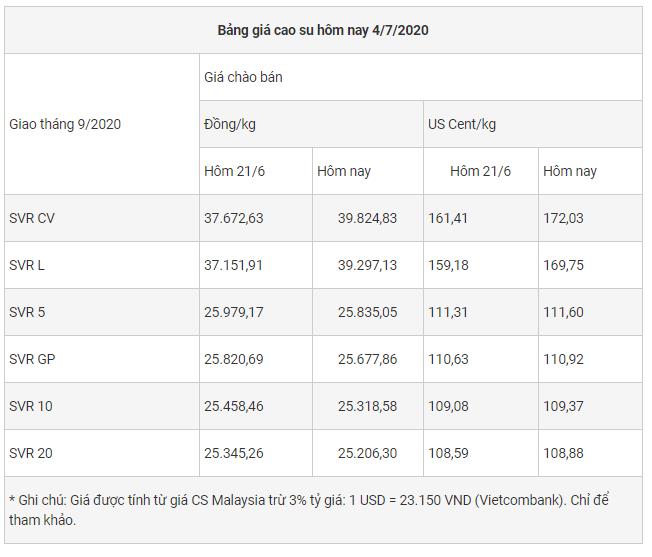Select the 108,88 US cent value

point(563,453)
